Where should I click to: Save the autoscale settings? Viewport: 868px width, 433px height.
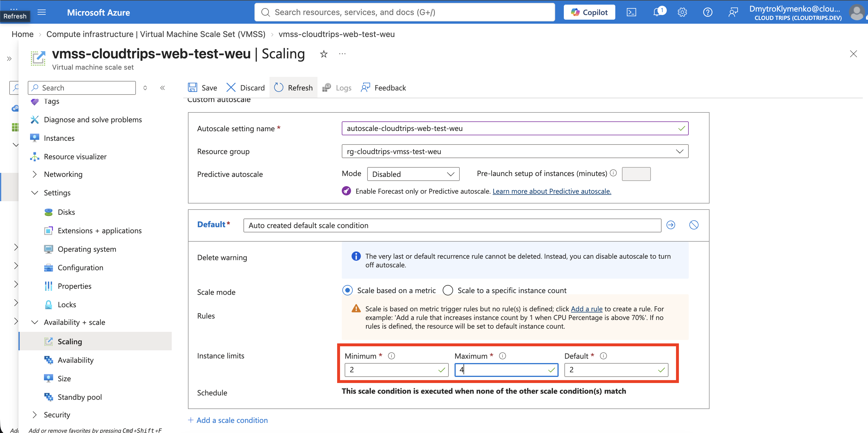click(x=202, y=88)
